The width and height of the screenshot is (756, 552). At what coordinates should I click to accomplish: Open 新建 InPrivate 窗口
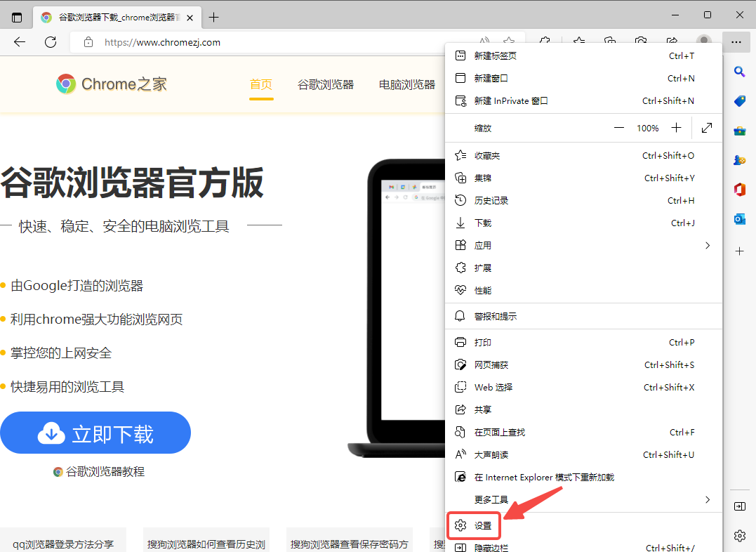tap(583, 101)
